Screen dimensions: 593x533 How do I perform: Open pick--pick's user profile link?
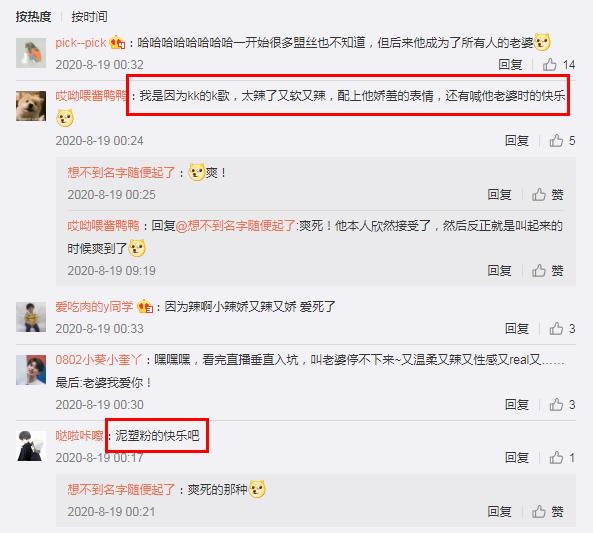pyautogui.click(x=81, y=43)
